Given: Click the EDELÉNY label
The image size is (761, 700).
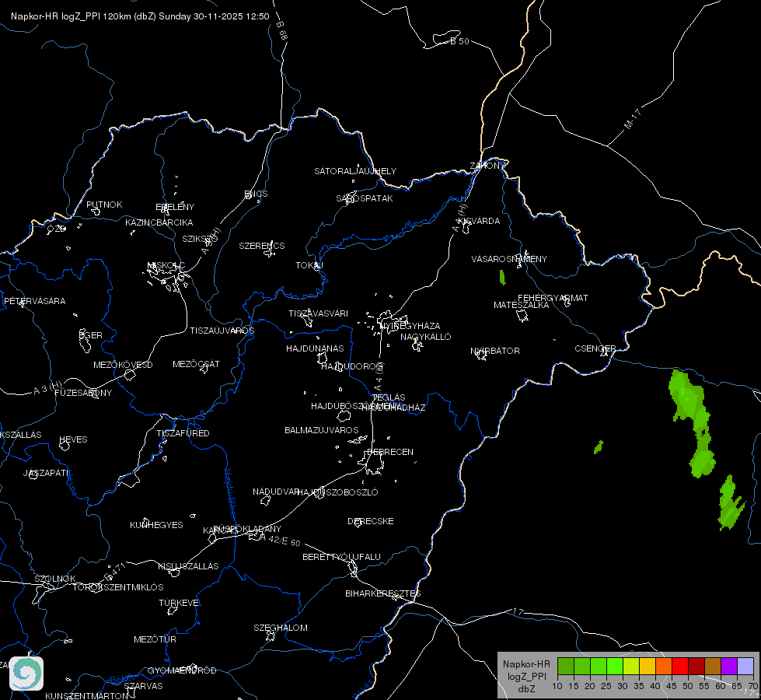Looking at the screenshot, I should [175, 207].
